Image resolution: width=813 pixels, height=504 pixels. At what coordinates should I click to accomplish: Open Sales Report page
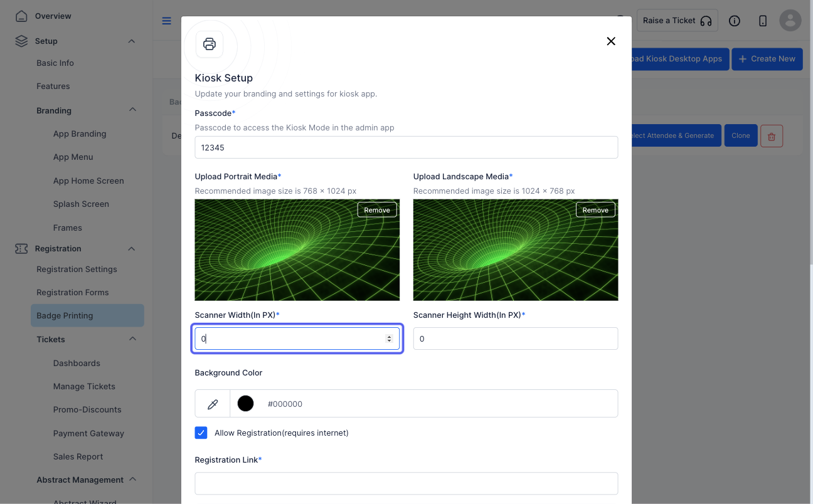click(78, 456)
